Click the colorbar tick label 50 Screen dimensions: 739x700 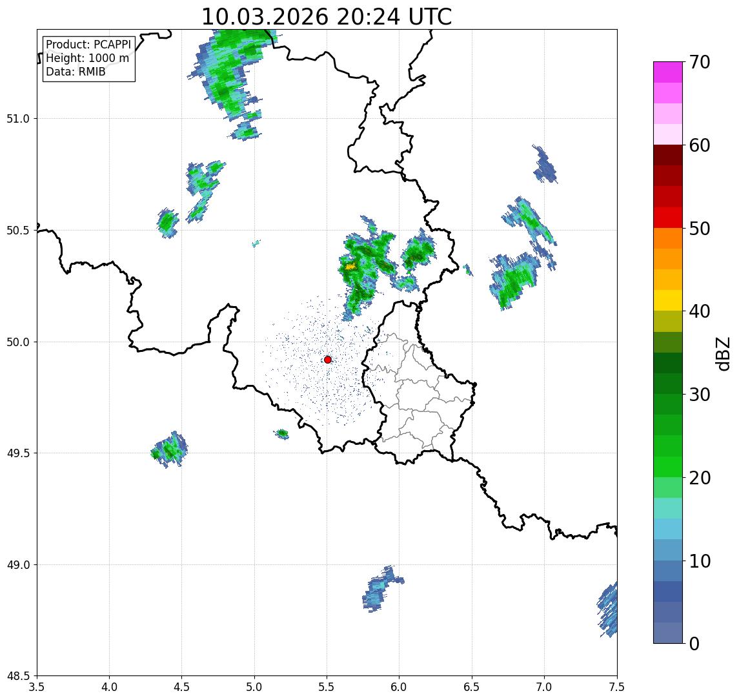coord(699,229)
